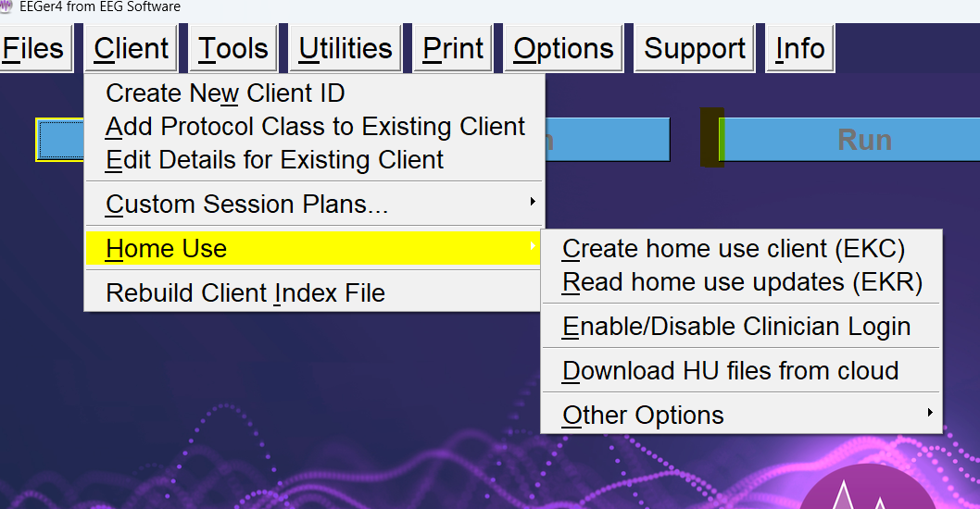980x509 pixels.
Task: Open the Utilities menu
Action: coord(345,48)
